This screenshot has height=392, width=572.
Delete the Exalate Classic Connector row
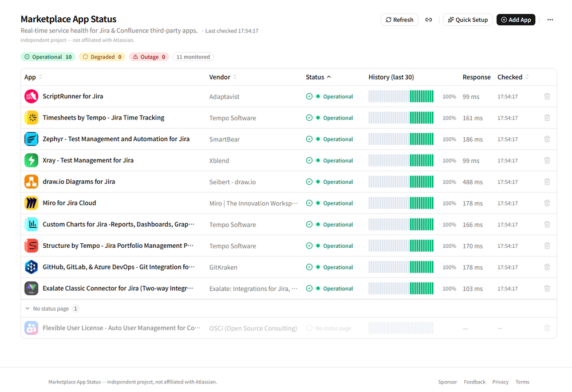[547, 288]
